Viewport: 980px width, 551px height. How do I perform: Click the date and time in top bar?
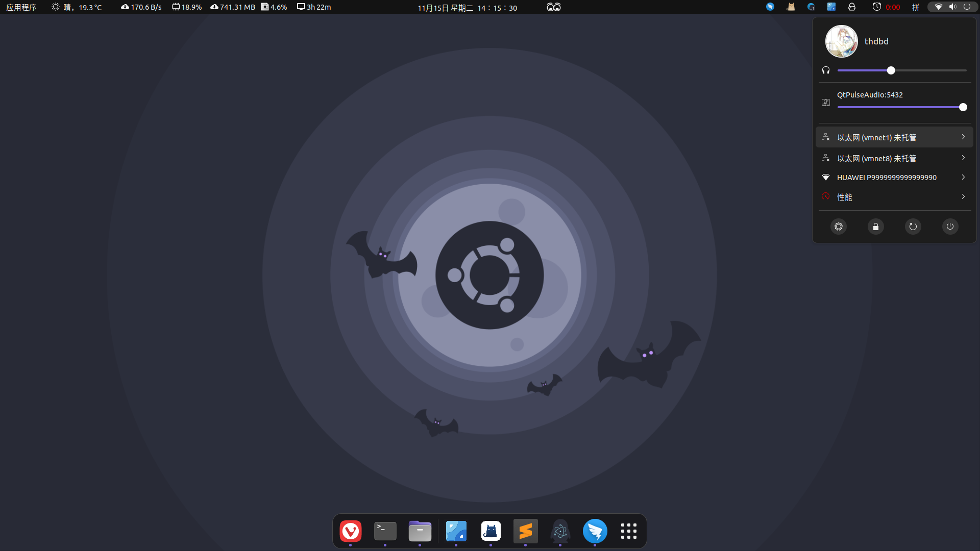coord(467,8)
